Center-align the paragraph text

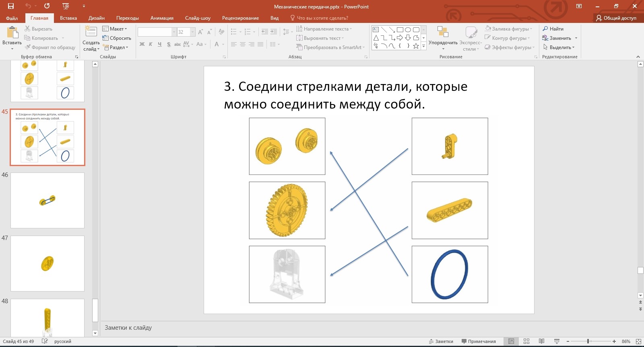243,44
